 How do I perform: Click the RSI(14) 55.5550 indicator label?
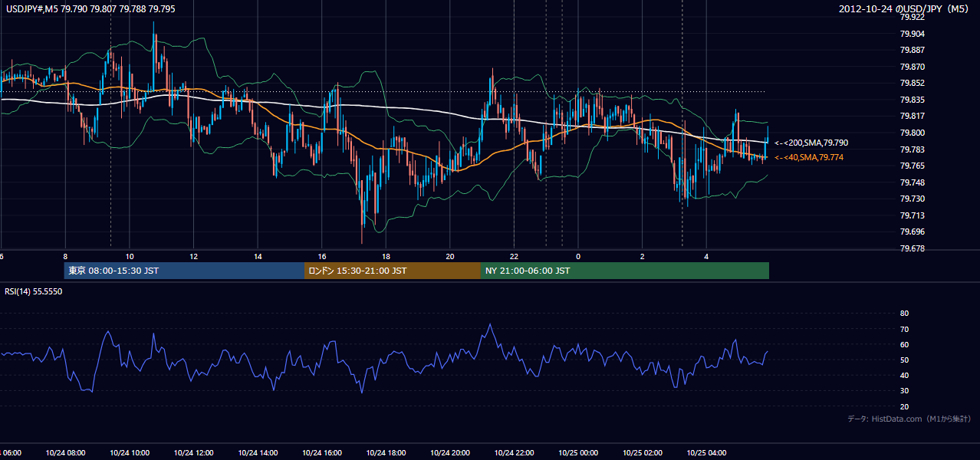33,291
